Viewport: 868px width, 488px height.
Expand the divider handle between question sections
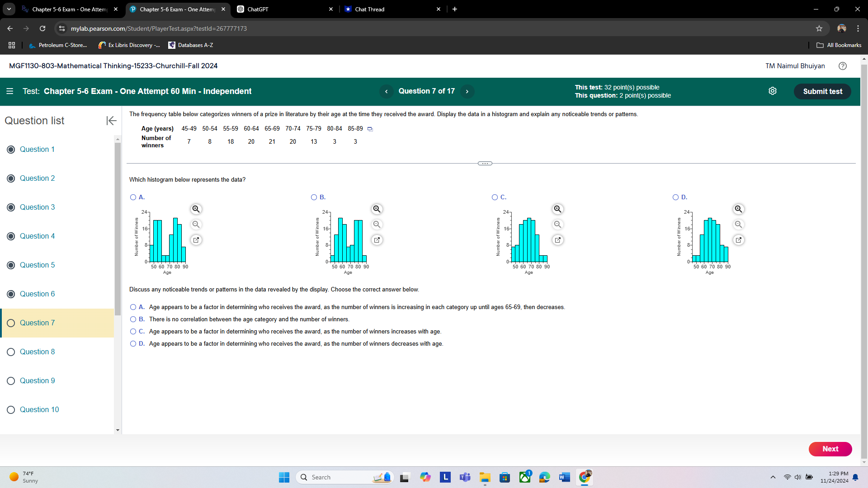click(485, 163)
